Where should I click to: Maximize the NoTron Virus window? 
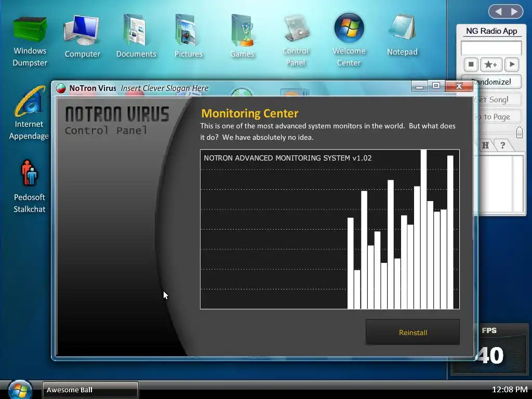[436, 86]
